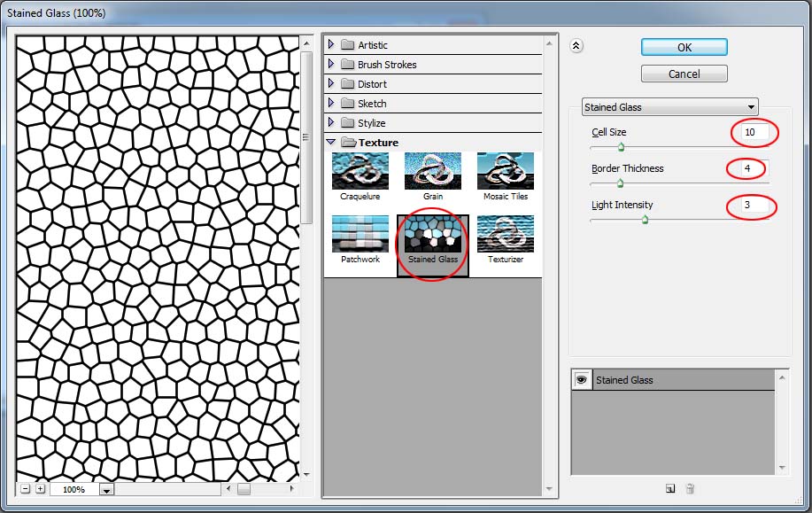Select the Patchwork filter thumbnail
Viewport: 812px width, 513px height.
(360, 234)
